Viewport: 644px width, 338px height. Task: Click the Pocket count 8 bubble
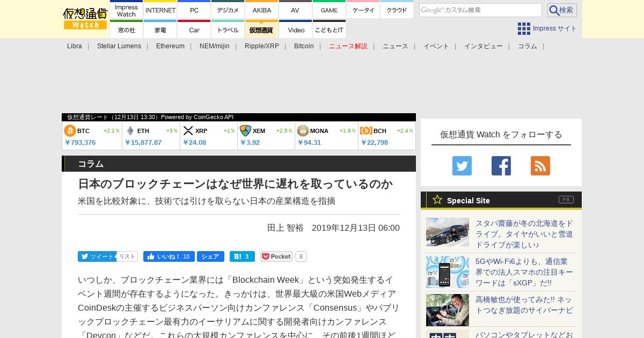click(301, 256)
